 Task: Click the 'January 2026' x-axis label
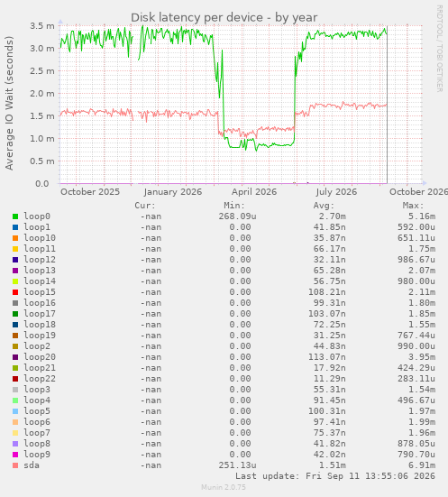(173, 192)
